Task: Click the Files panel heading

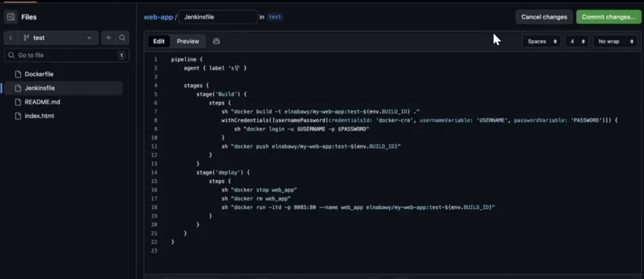Action: click(x=29, y=17)
